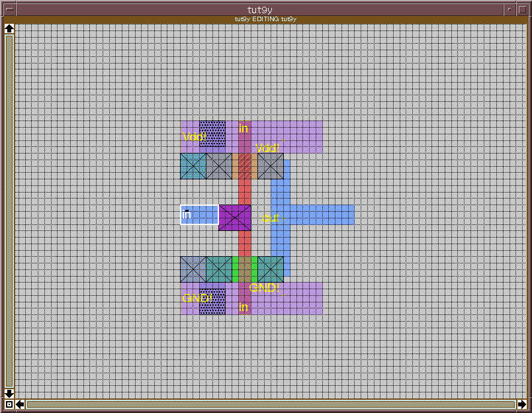
Task: Click the left 'GND!' label
Action: point(197,298)
